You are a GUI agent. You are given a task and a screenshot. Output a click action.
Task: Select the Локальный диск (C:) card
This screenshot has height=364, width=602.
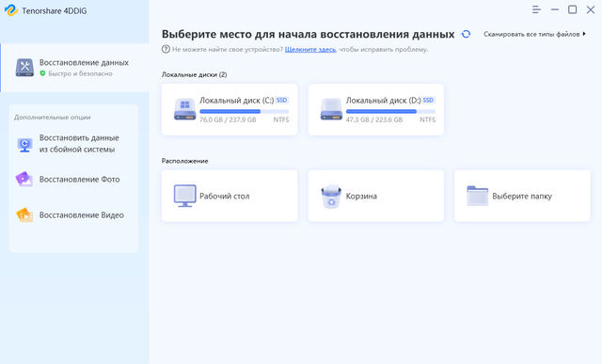pos(230,109)
